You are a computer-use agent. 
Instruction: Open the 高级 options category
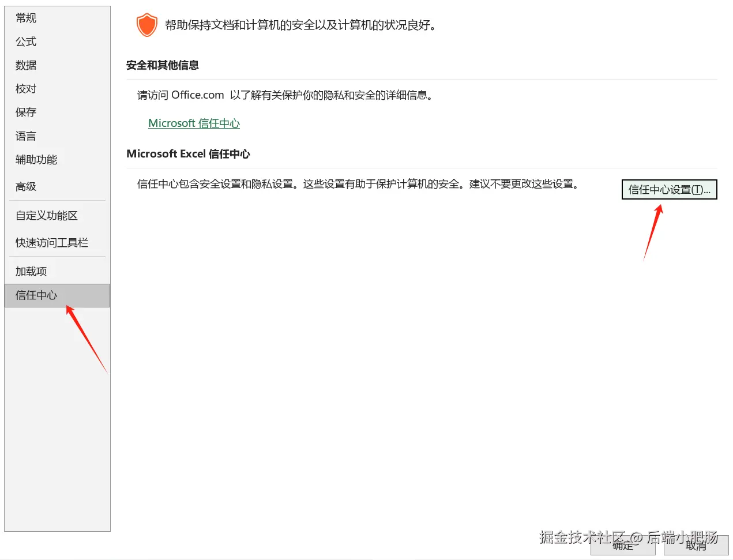[x=25, y=186]
